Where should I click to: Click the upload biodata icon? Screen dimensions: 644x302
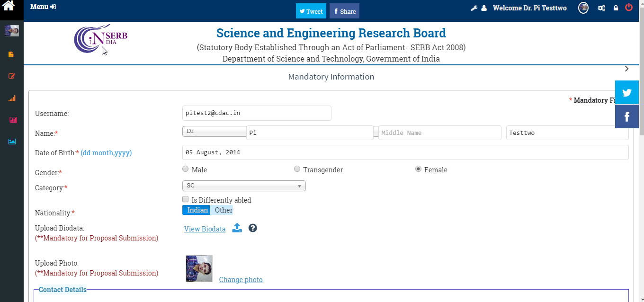(237, 228)
